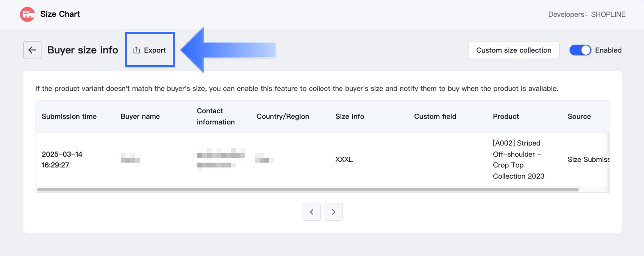Click the 2025-03-14 submission time cell
Screen dimensions: 644x256
[x=62, y=159]
